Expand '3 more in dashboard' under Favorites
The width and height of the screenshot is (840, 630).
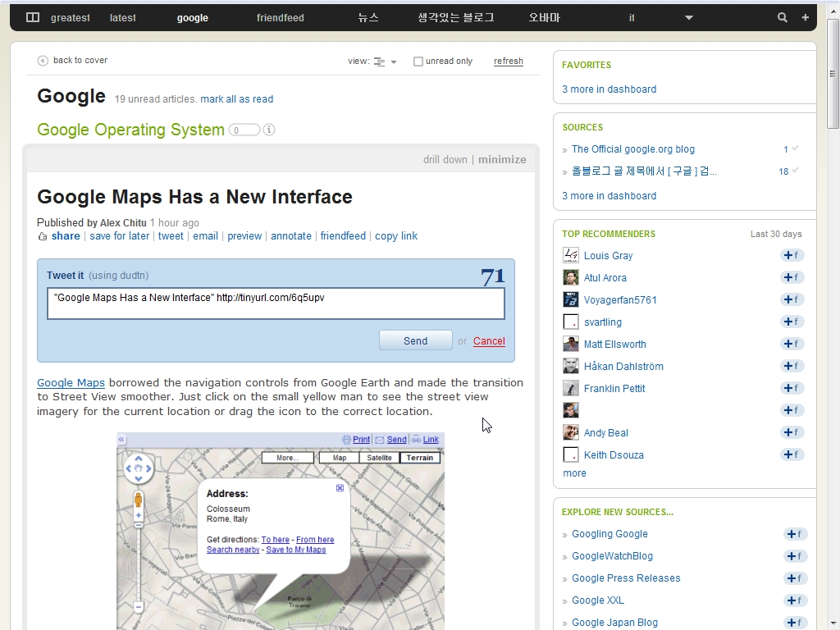(609, 89)
